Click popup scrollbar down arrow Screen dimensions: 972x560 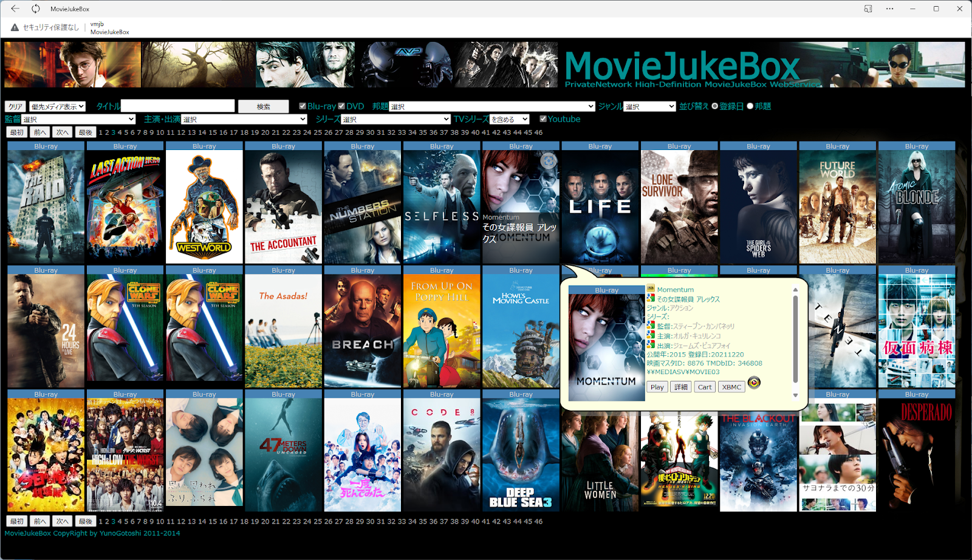coord(795,395)
